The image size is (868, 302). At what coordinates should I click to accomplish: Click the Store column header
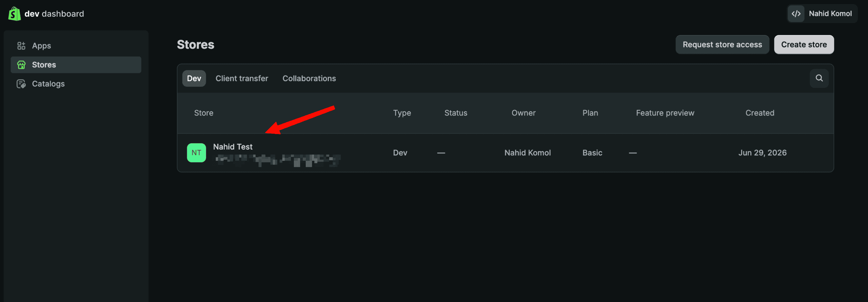click(x=203, y=113)
